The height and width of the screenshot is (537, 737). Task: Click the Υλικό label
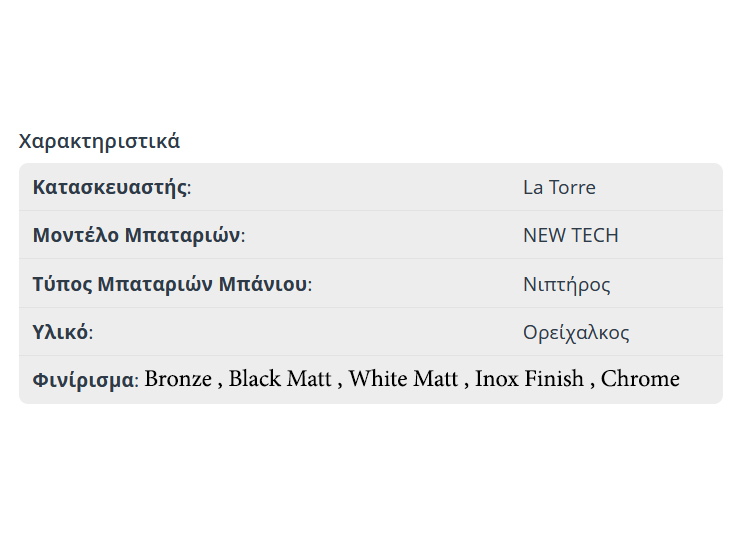60,332
